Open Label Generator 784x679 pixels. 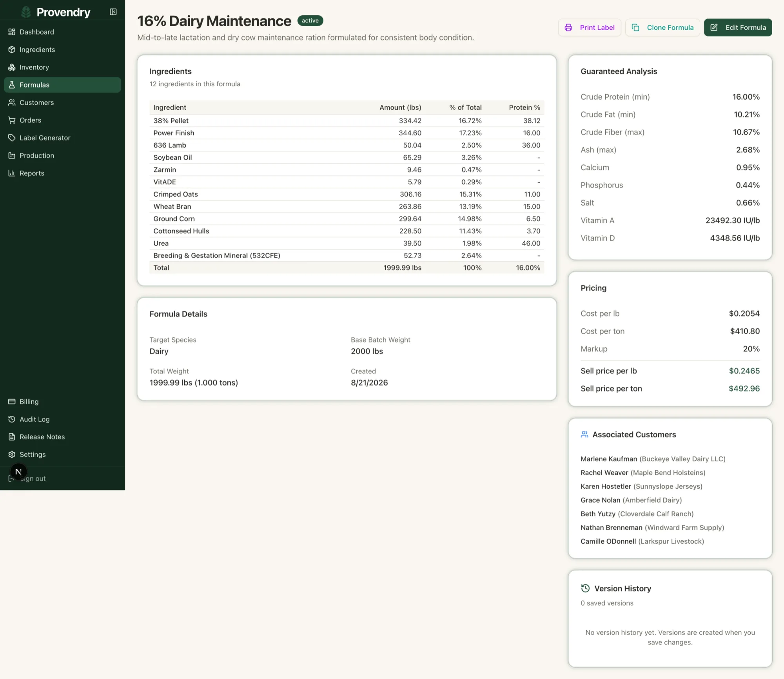(x=62, y=138)
